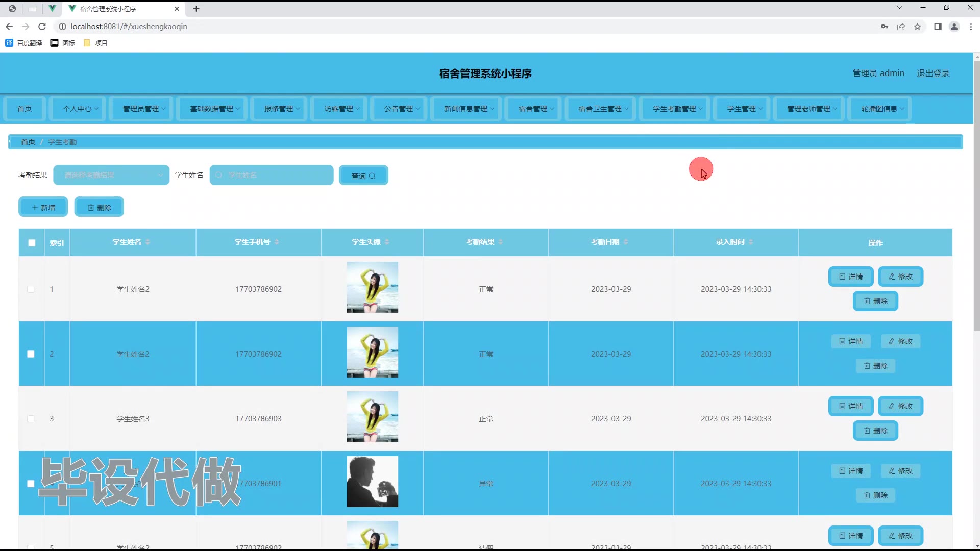Expand the 个人中心 menu

pyautogui.click(x=78, y=109)
